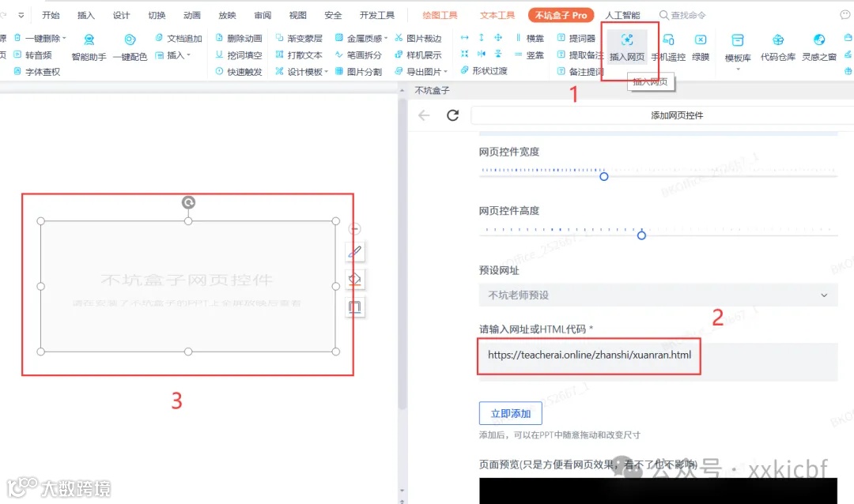Select the 不坑盒子 Pro tab

pos(561,15)
